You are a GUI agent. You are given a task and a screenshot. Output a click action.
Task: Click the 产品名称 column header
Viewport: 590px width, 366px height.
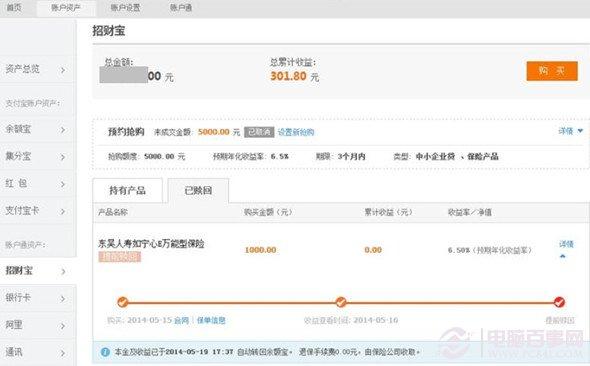(x=113, y=212)
